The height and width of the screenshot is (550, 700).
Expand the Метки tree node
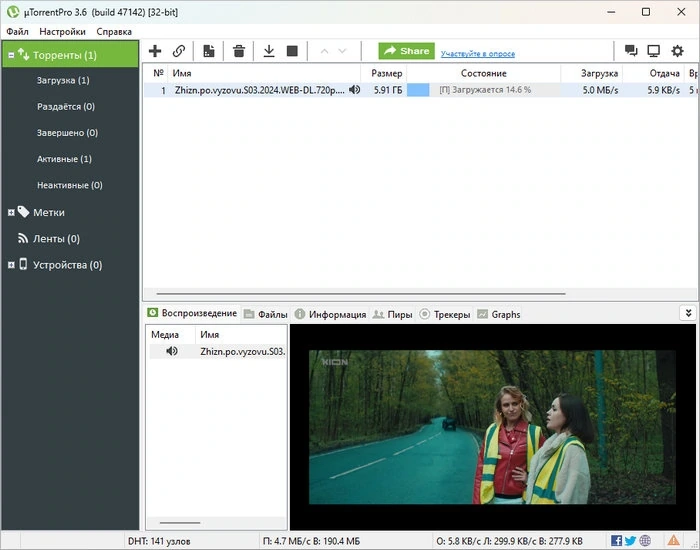[x=11, y=212]
